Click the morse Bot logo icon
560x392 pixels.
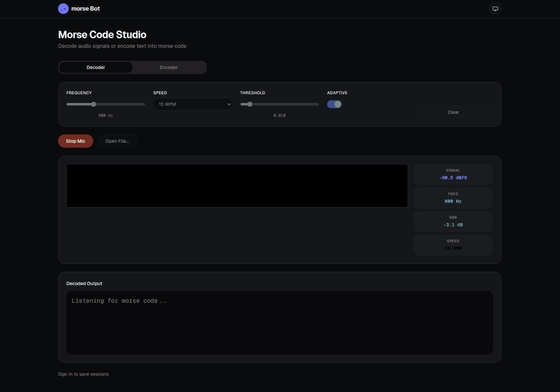[x=63, y=9]
